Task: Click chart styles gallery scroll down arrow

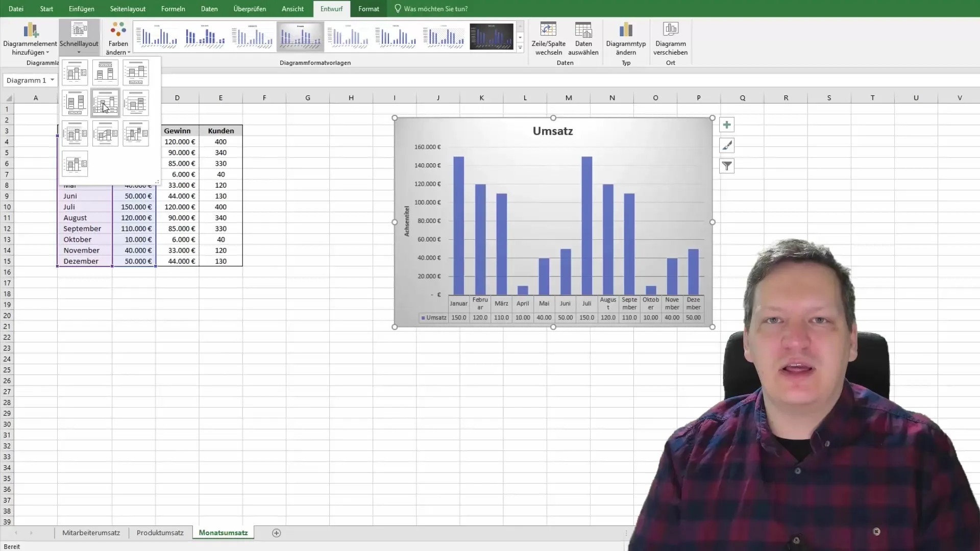Action: click(x=520, y=37)
